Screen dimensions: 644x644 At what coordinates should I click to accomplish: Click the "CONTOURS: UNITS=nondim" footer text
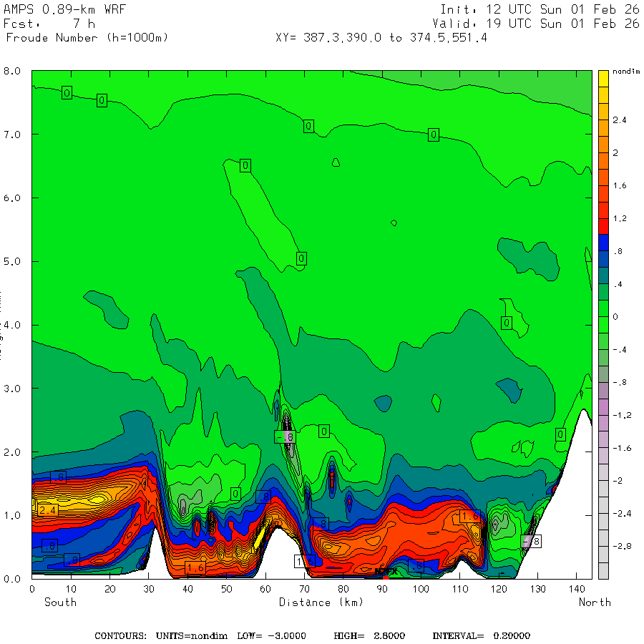coord(161,636)
